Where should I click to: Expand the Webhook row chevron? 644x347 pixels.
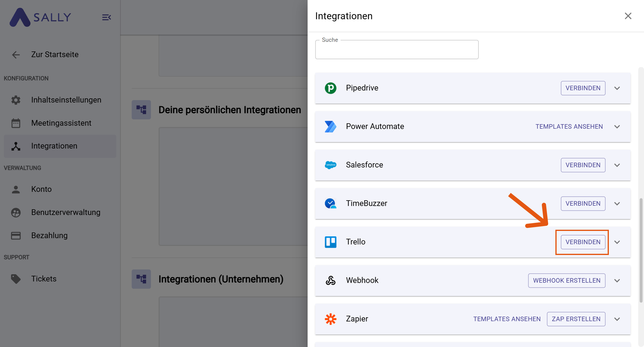(x=617, y=281)
